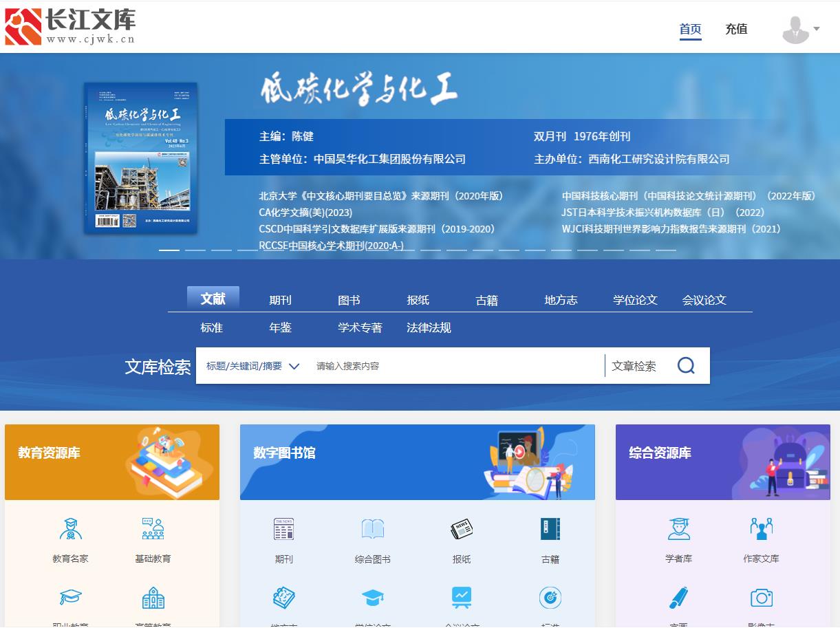This screenshot has height=628, width=840.
Task: Switch to the 图书 search tab
Action: click(349, 300)
